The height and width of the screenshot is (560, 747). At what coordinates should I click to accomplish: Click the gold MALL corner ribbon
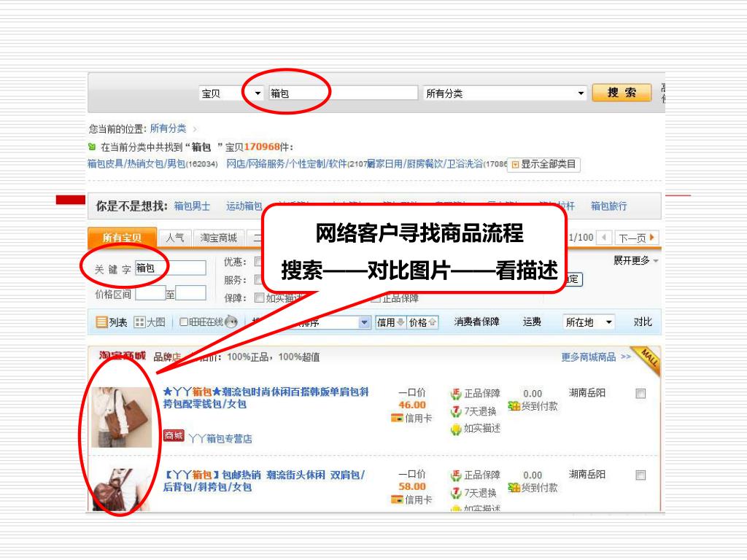click(648, 360)
